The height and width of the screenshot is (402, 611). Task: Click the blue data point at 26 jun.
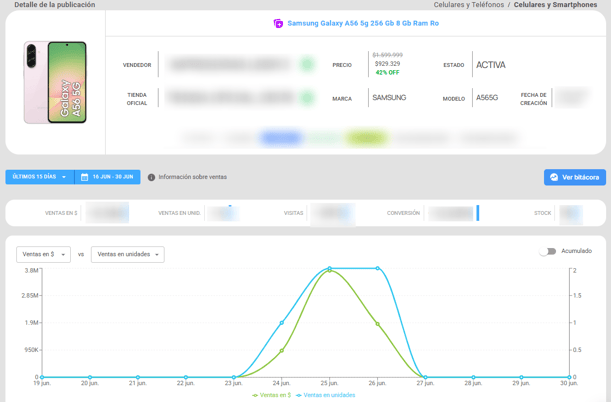(378, 268)
